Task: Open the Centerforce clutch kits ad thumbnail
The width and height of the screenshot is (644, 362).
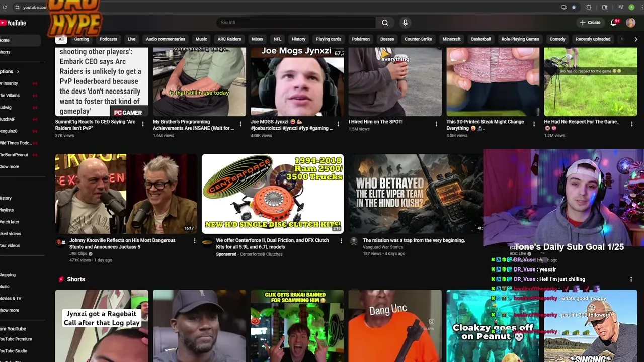Action: click(x=273, y=194)
